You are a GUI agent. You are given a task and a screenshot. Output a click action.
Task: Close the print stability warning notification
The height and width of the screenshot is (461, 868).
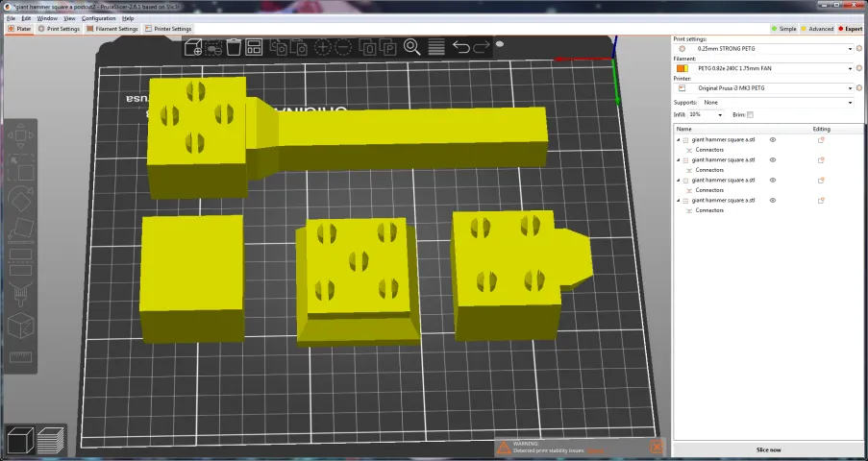657,447
